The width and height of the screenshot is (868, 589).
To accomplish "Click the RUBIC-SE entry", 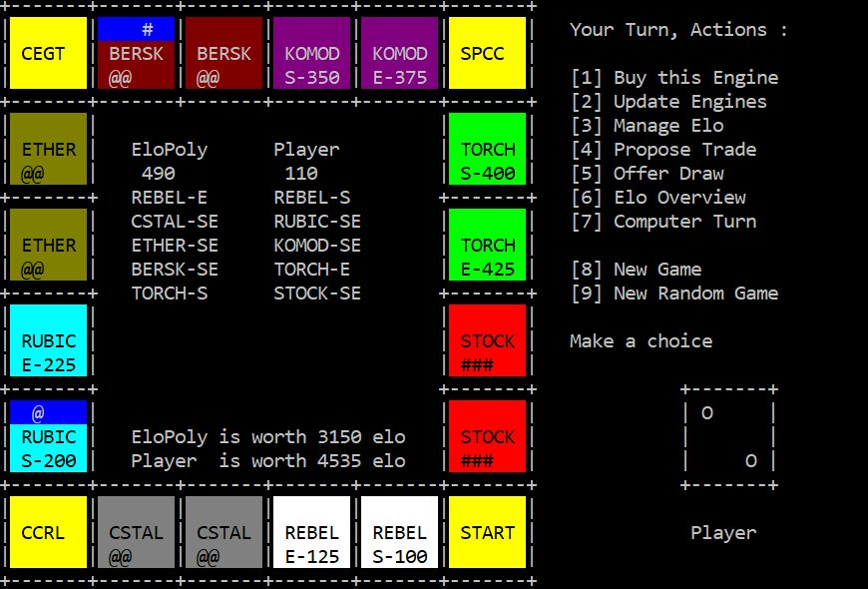I will [317, 221].
